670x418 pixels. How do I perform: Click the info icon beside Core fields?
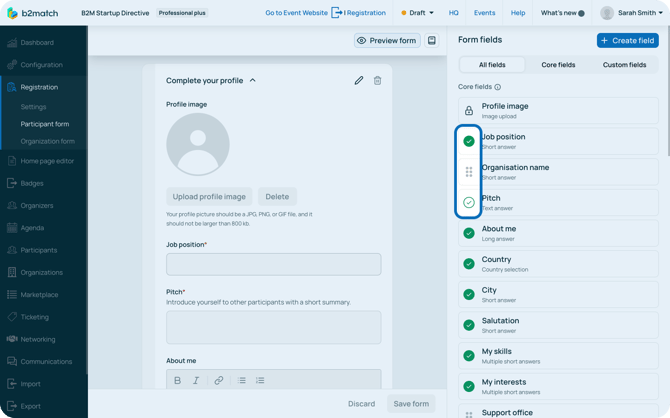498,87
